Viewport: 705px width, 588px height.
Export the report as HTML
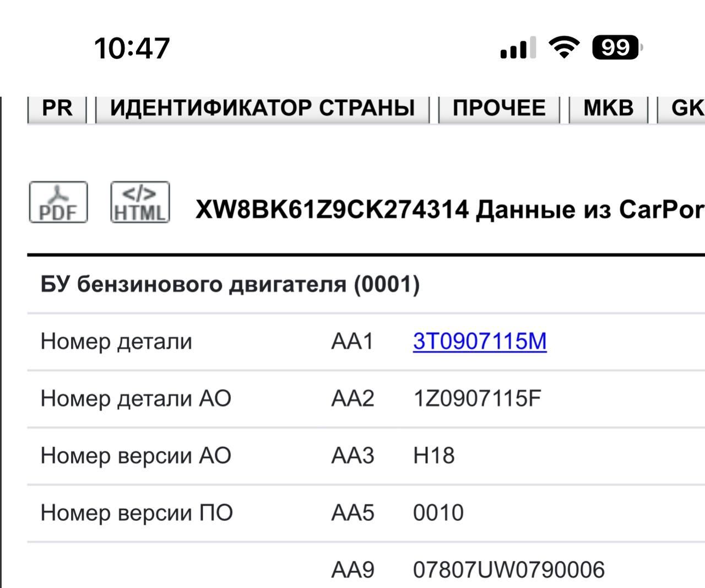(x=140, y=202)
